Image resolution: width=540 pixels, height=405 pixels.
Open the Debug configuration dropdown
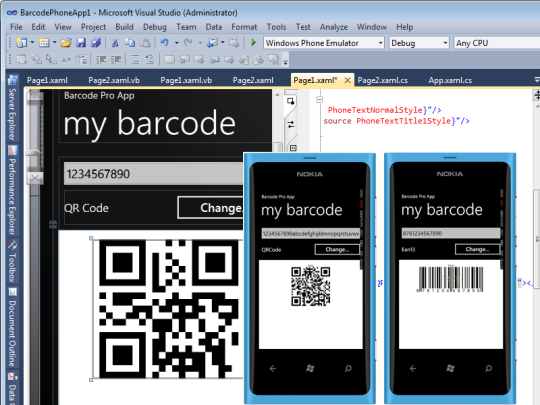419,43
